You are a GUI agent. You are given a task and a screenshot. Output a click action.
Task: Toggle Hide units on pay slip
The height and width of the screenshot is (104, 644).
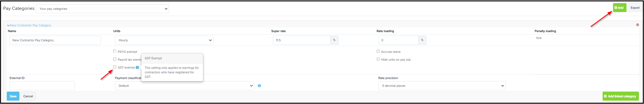(378, 59)
